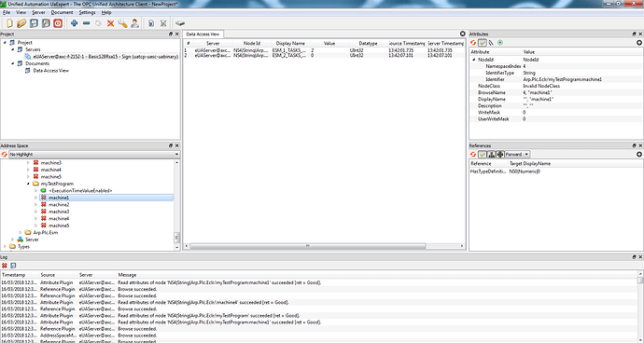Screen dimensions: 644x343
Task: Click the black plus circle icon in Attributes panel
Action: 639,43
